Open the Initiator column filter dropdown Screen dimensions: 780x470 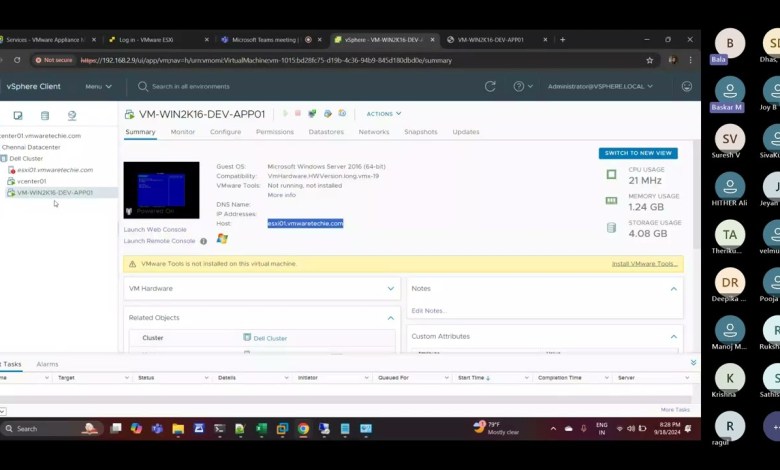click(x=366, y=378)
